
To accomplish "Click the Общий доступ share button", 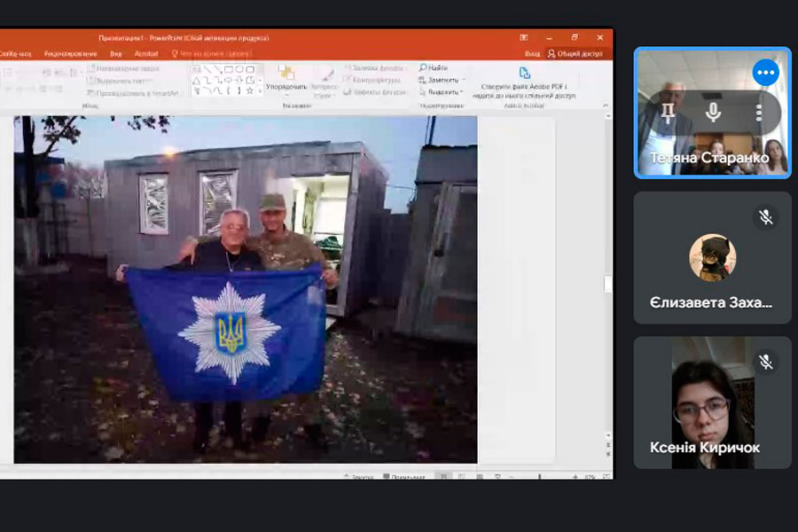I will (576, 54).
